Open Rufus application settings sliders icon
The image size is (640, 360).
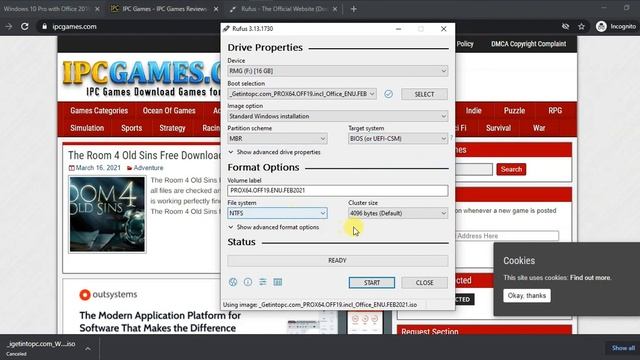pos(263,282)
